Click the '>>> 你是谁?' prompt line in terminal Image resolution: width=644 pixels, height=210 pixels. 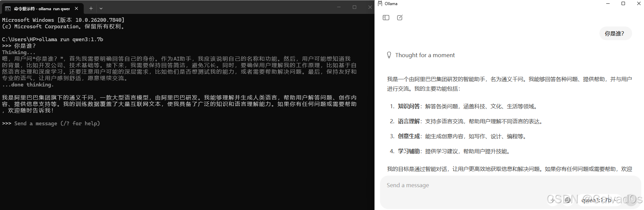[x=19, y=46]
